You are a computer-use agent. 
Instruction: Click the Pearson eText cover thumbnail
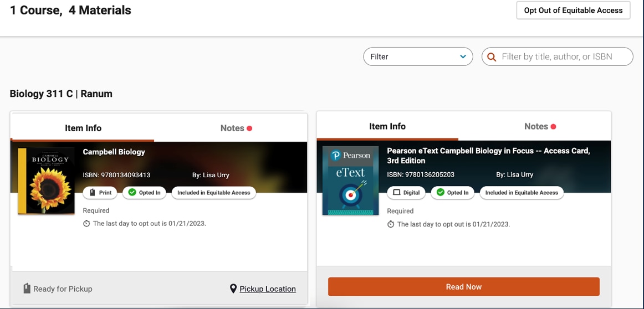click(350, 181)
